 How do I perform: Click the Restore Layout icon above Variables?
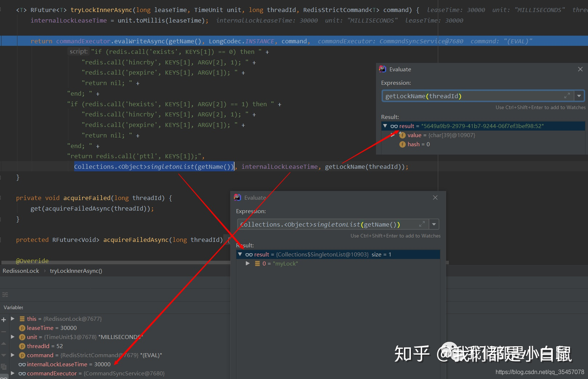[x=5, y=295]
